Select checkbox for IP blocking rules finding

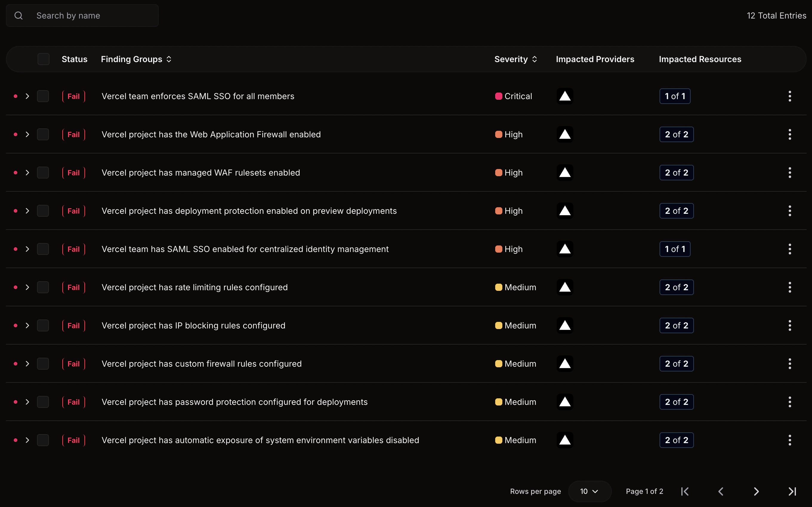point(43,325)
